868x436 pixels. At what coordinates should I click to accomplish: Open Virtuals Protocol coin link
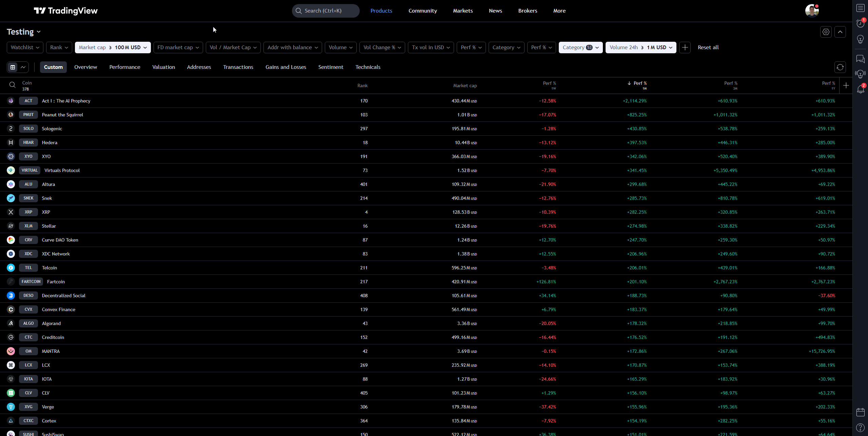tap(62, 170)
